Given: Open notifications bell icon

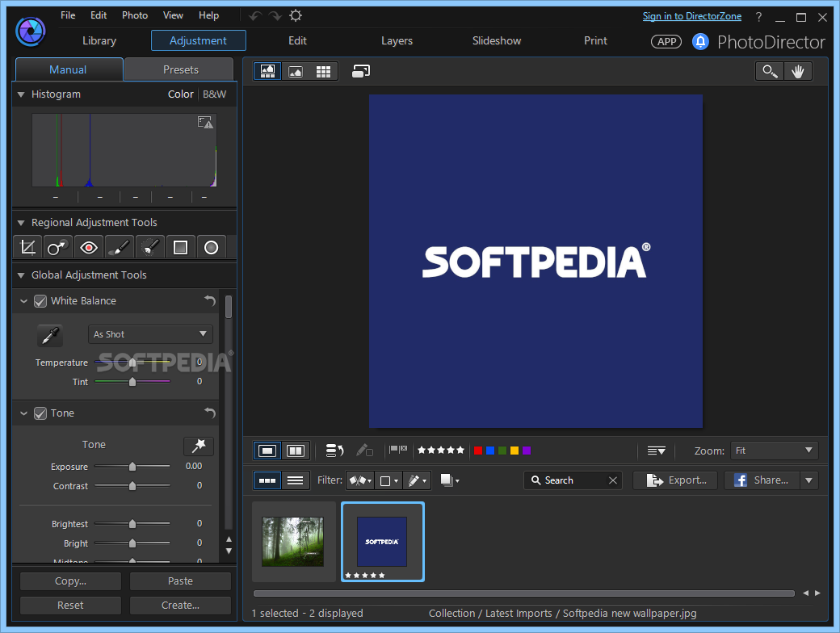Looking at the screenshot, I should [700, 41].
